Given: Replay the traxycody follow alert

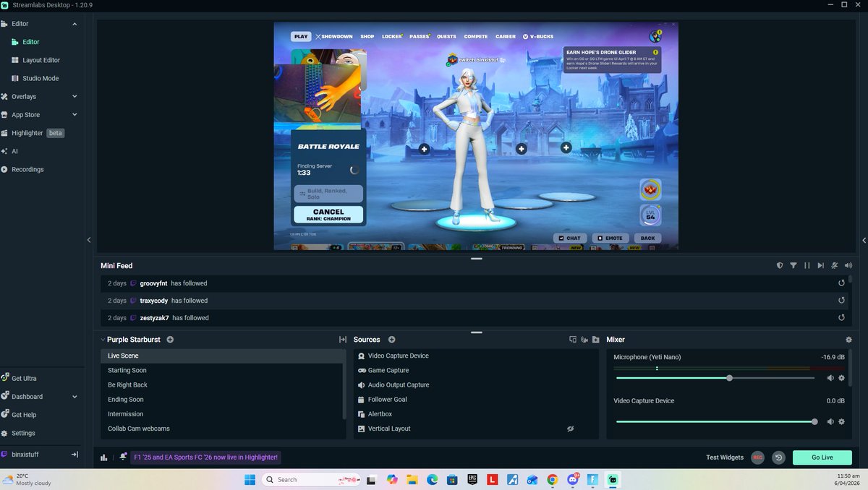Looking at the screenshot, I should click(x=841, y=301).
